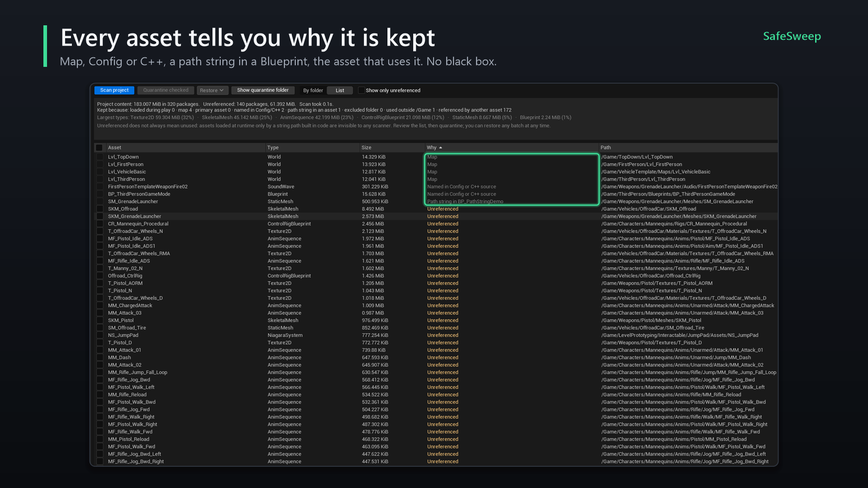Check the NS_JumpPad row checkbox
Viewport: 868px width, 488px height.
click(100, 335)
